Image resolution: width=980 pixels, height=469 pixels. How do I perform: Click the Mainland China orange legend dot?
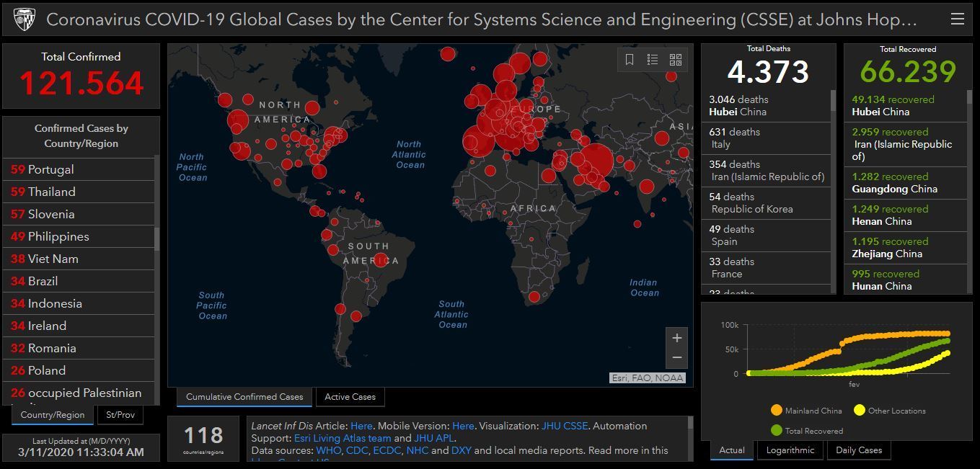(x=776, y=411)
